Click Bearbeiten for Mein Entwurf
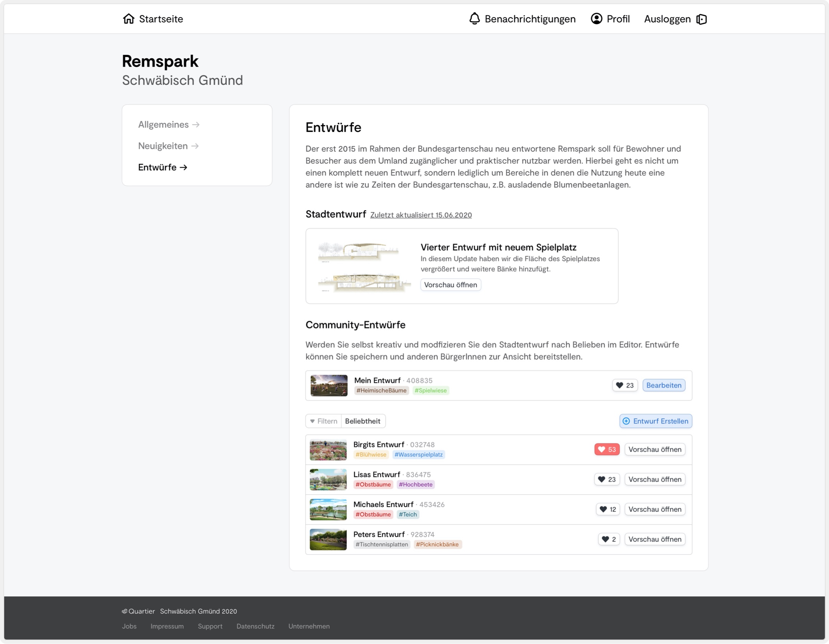The image size is (829, 644). point(663,385)
